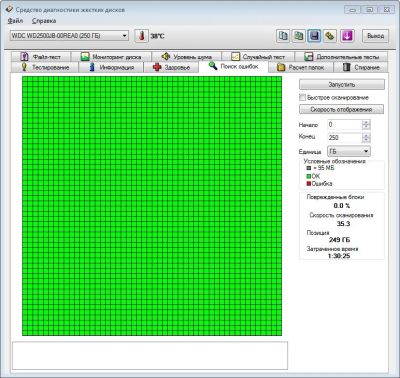Open the Файл menu

(15, 21)
